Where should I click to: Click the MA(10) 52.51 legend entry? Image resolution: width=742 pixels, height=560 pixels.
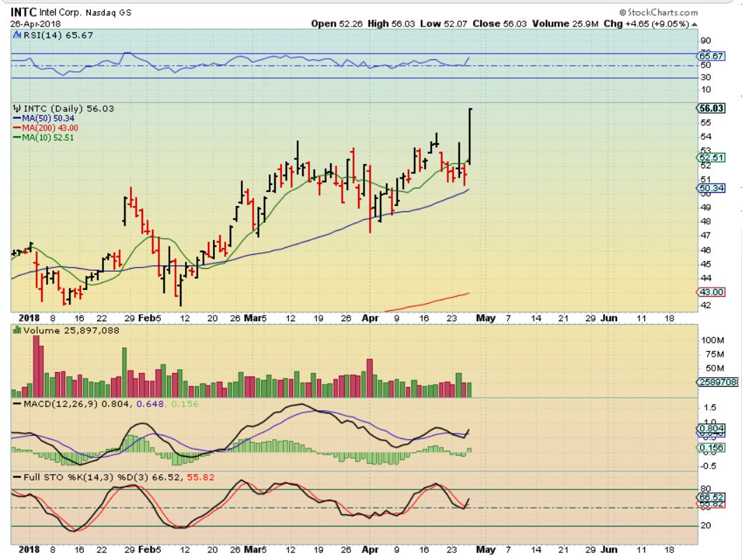click(x=43, y=138)
